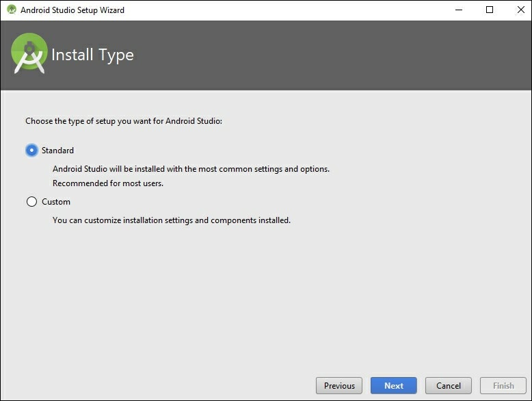This screenshot has width=532, height=401.
Task: Click 'Android Studio will be installed' description line
Action: point(191,169)
